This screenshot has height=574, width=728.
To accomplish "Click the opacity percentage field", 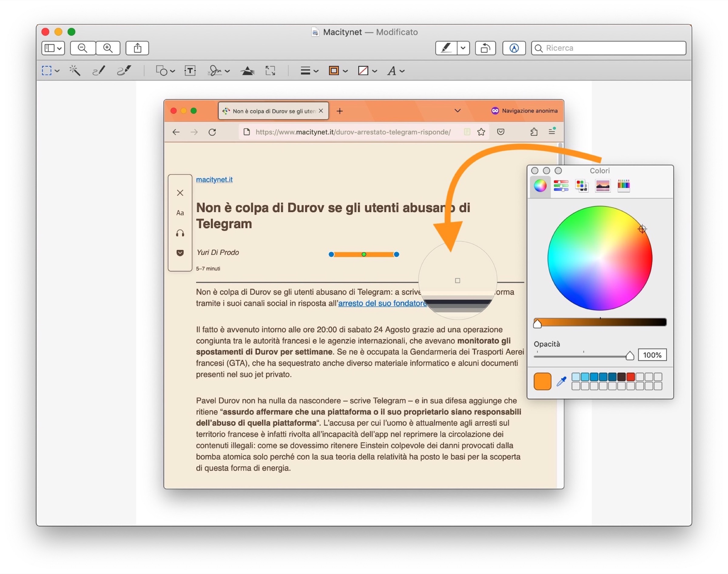I will (x=652, y=355).
